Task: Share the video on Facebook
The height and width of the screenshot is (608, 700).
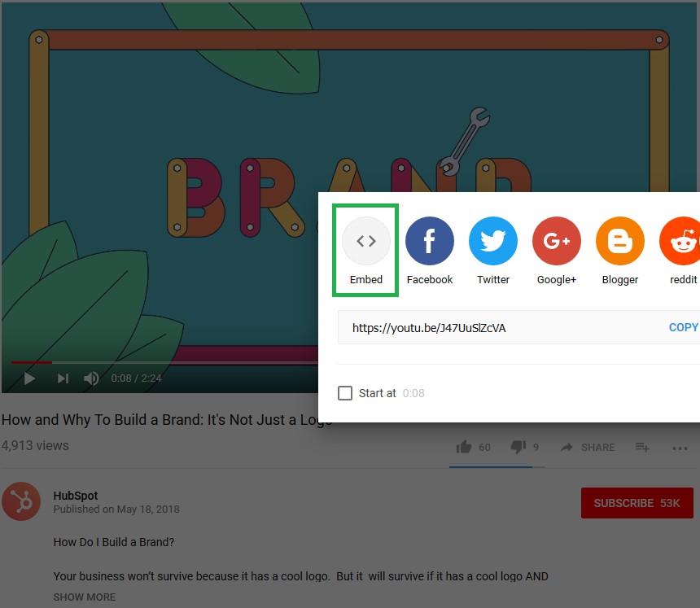Action: click(430, 251)
